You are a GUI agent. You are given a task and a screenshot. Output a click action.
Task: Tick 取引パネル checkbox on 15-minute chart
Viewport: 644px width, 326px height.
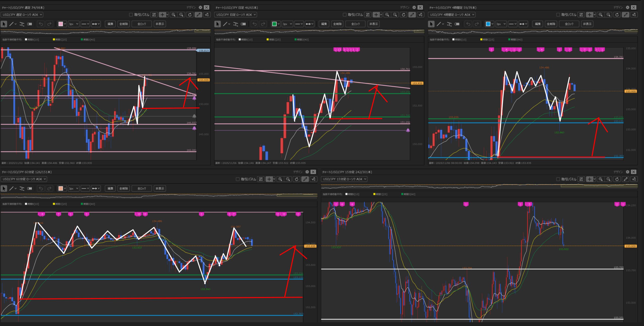click(x=558, y=179)
